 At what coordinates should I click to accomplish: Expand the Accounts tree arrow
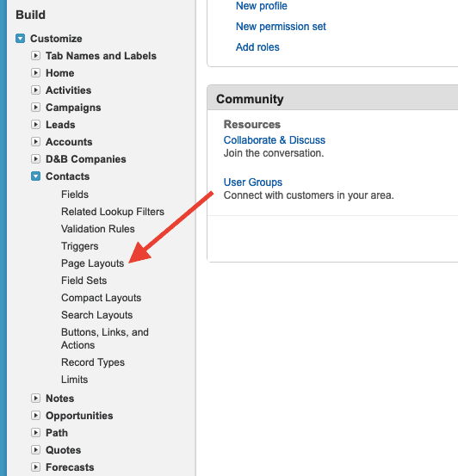coord(36,142)
